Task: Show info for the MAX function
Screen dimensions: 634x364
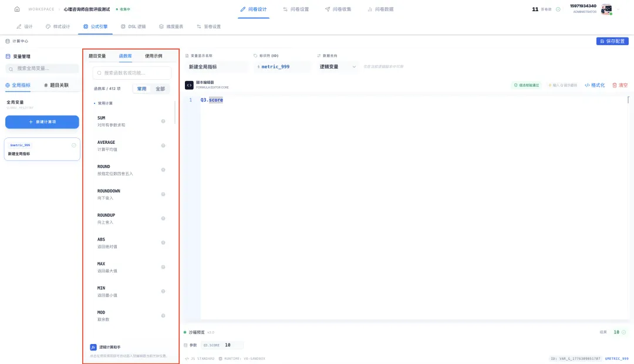Action: [x=163, y=267]
